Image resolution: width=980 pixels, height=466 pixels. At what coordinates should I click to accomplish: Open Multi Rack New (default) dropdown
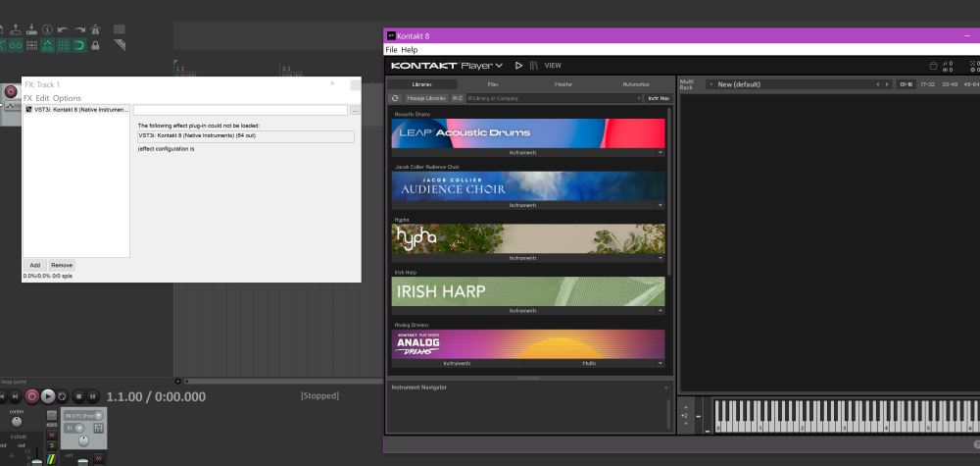711,84
